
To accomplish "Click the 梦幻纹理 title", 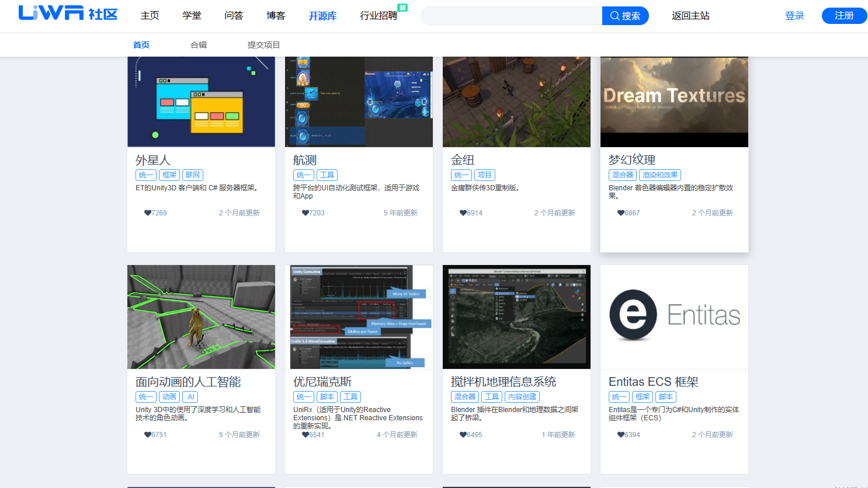I will coord(632,160).
